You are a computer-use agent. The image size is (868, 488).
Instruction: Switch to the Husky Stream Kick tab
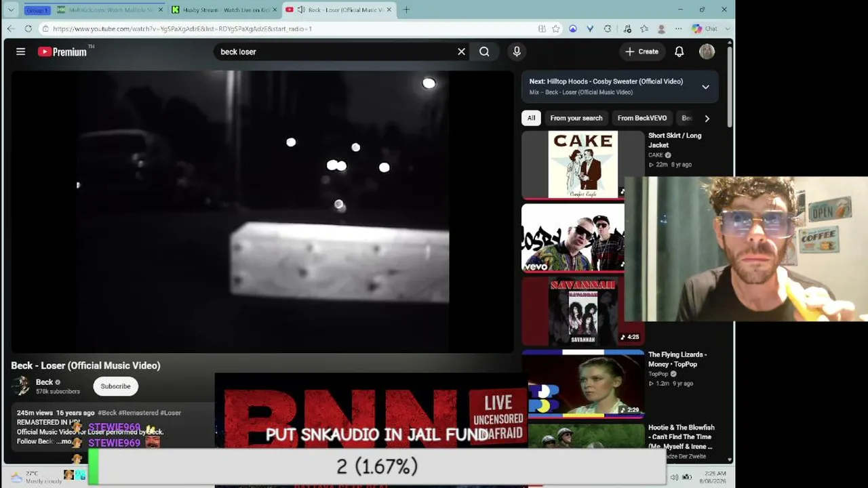click(224, 9)
